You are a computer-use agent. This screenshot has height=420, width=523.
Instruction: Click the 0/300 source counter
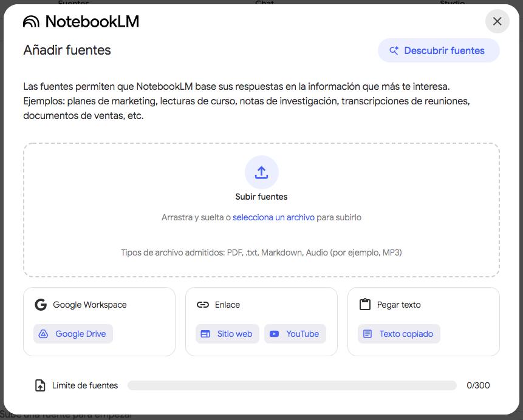[478, 385]
